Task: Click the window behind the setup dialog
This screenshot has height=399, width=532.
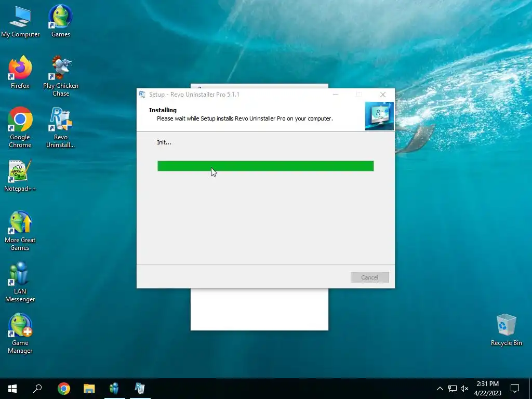Action: [x=259, y=309]
